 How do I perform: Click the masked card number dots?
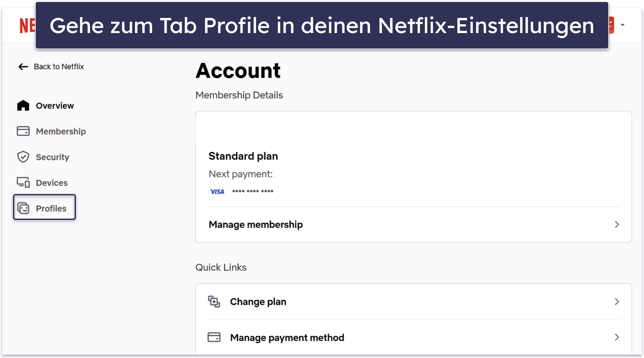pos(253,191)
